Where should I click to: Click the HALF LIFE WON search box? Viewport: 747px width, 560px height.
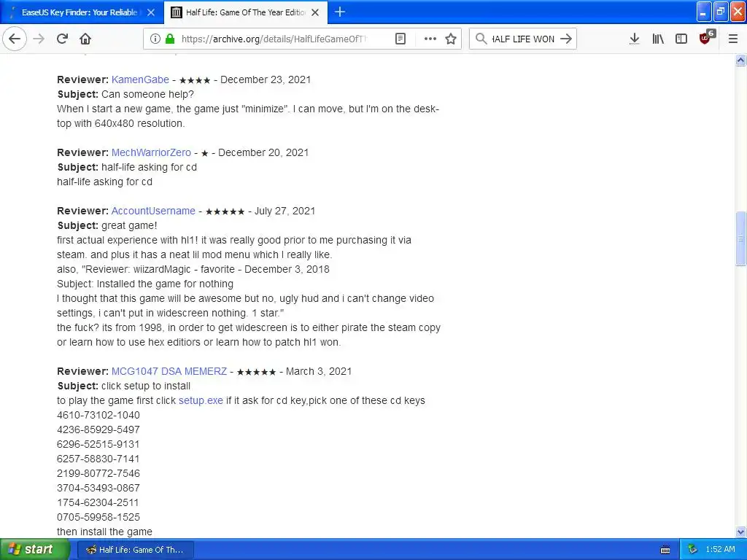[x=523, y=39]
